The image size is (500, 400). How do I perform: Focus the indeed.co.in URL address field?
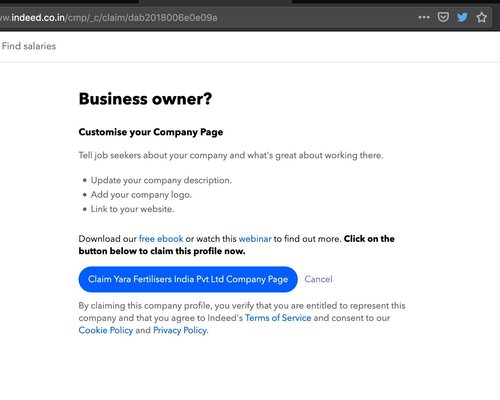(x=207, y=17)
